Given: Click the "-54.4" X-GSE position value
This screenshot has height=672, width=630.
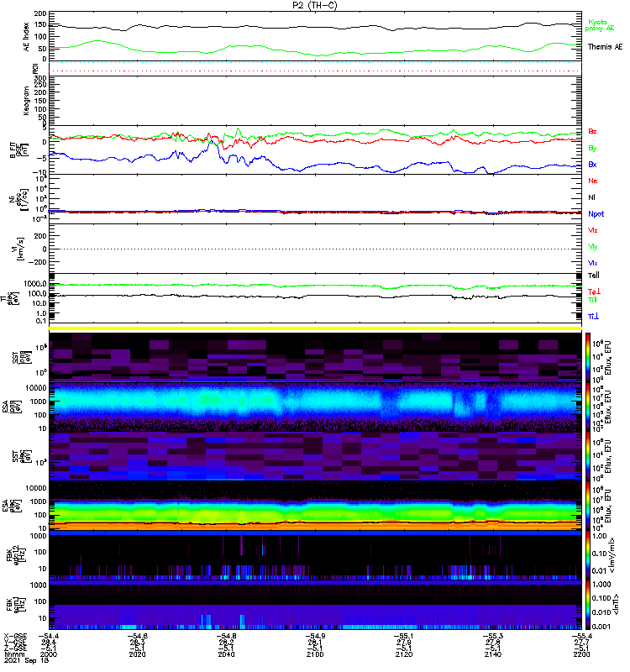Looking at the screenshot, I should (x=49, y=636).
